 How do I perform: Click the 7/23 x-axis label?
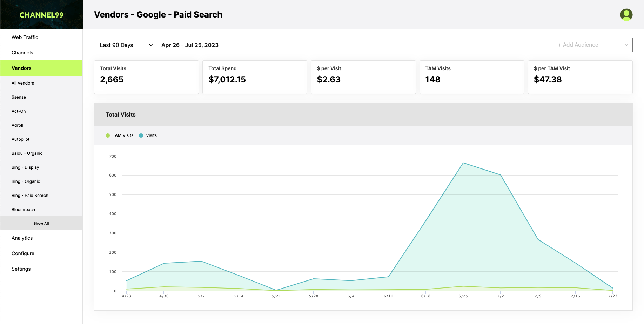(x=613, y=296)
